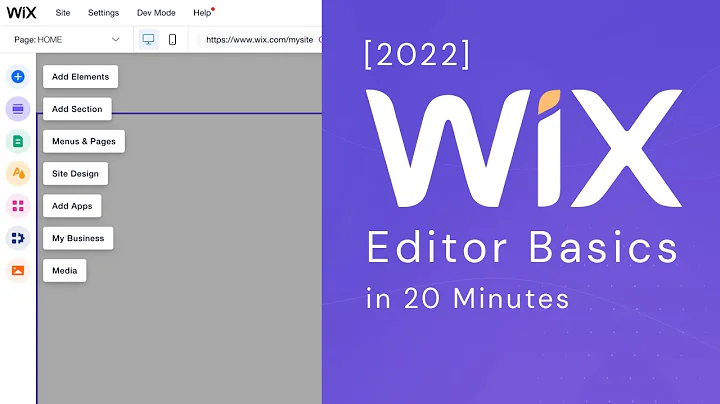The image size is (720, 404).
Task: Click the blue plus Add Elements icon
Action: tap(18, 77)
